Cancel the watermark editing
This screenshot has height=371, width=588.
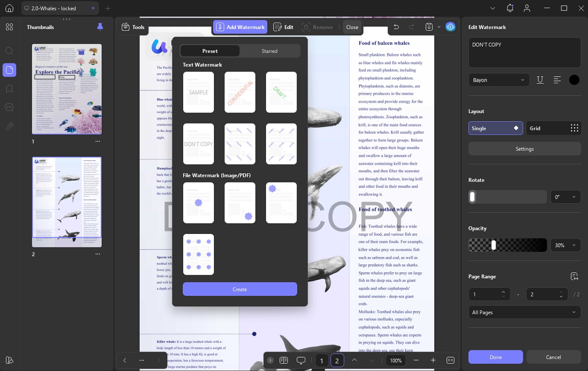click(x=554, y=357)
